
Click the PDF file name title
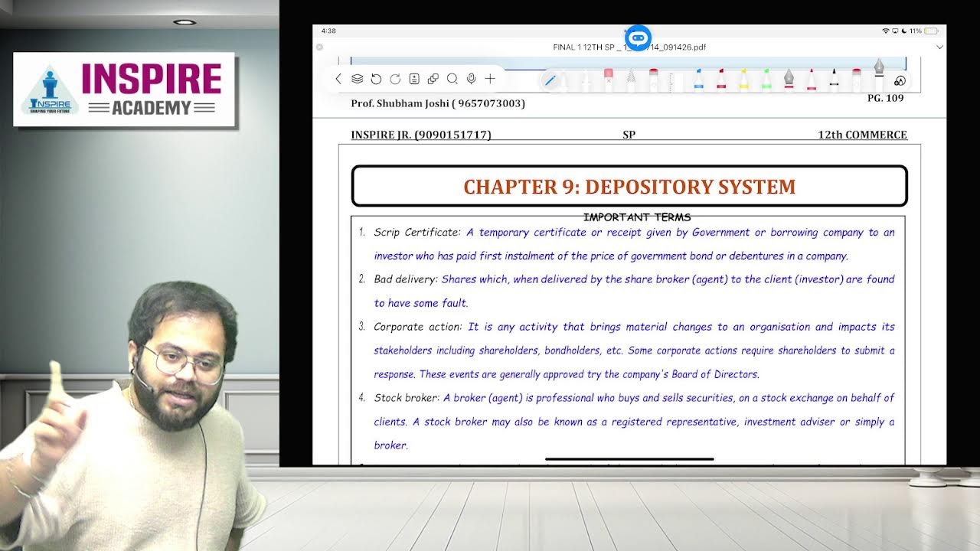629,47
